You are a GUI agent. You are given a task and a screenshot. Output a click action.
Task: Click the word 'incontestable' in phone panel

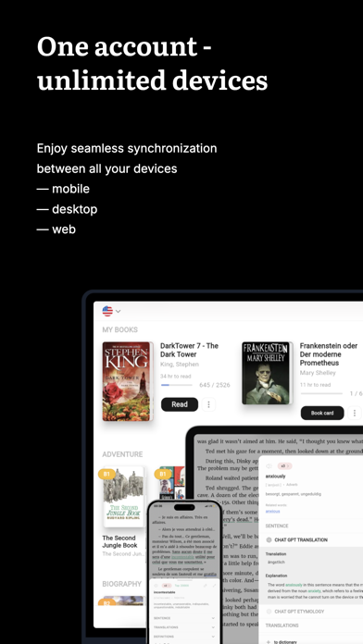click(x=165, y=592)
